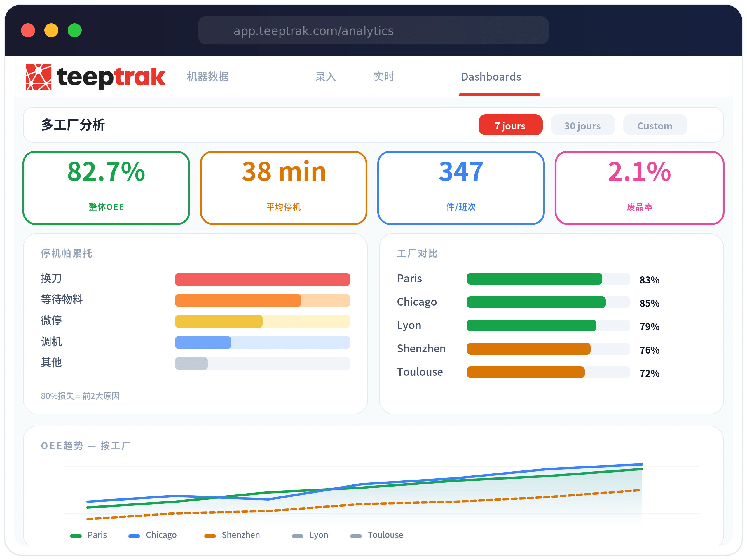Show Lyon series via grey legend marker
The image size is (747, 560).
[298, 536]
